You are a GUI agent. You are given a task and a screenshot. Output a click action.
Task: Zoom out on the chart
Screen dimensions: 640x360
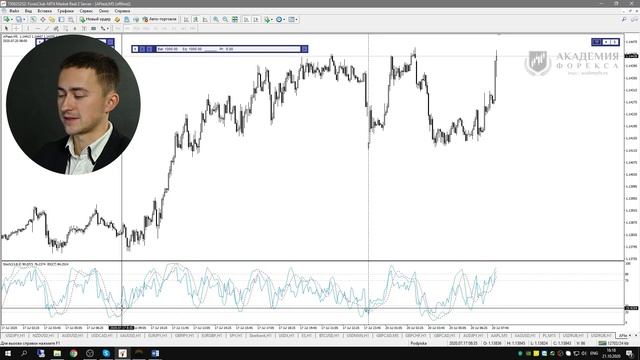225,19
